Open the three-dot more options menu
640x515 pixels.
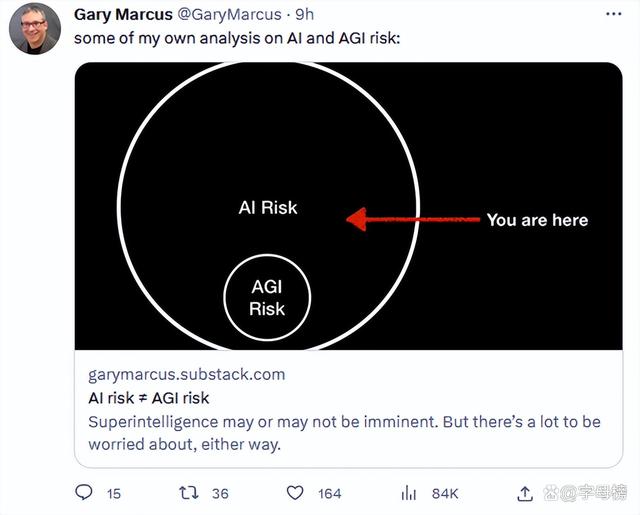[613, 14]
